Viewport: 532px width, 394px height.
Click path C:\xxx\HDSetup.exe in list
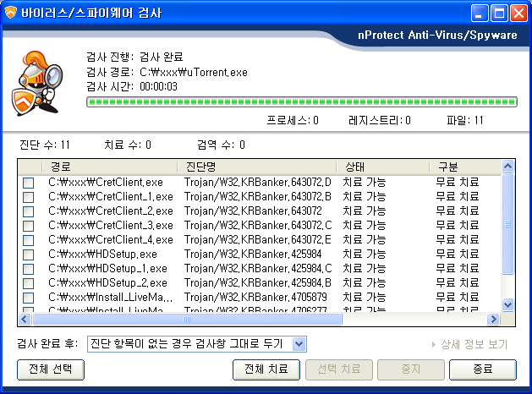coord(102,254)
